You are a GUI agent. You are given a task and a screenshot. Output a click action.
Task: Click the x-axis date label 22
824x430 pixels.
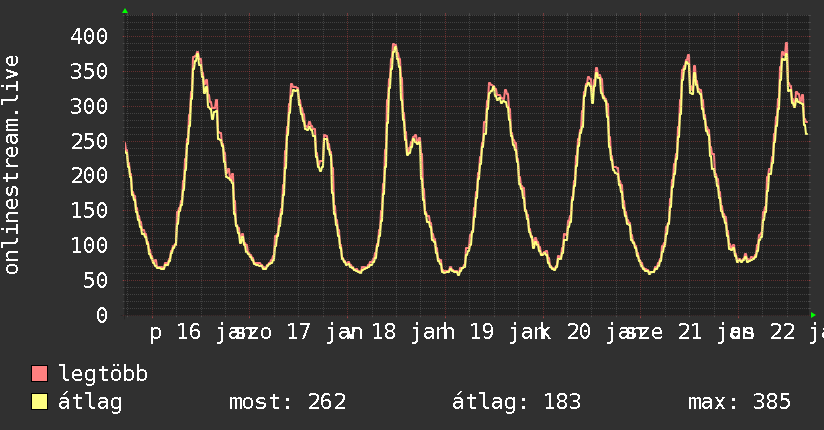click(x=782, y=332)
